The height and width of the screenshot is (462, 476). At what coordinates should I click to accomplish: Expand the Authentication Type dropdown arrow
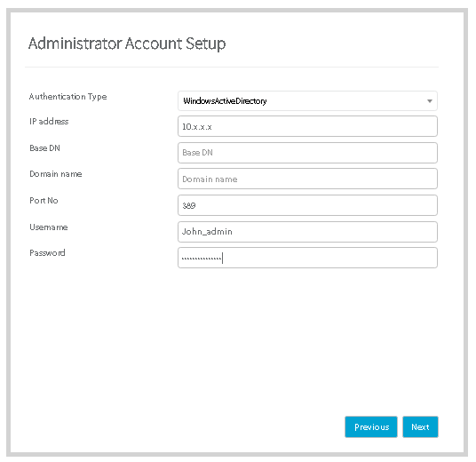tap(429, 101)
